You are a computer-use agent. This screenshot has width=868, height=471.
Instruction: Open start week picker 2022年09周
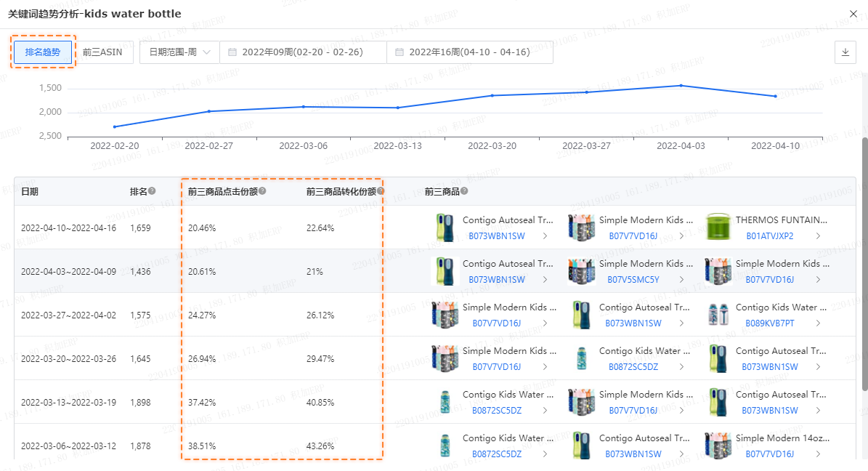(303, 52)
